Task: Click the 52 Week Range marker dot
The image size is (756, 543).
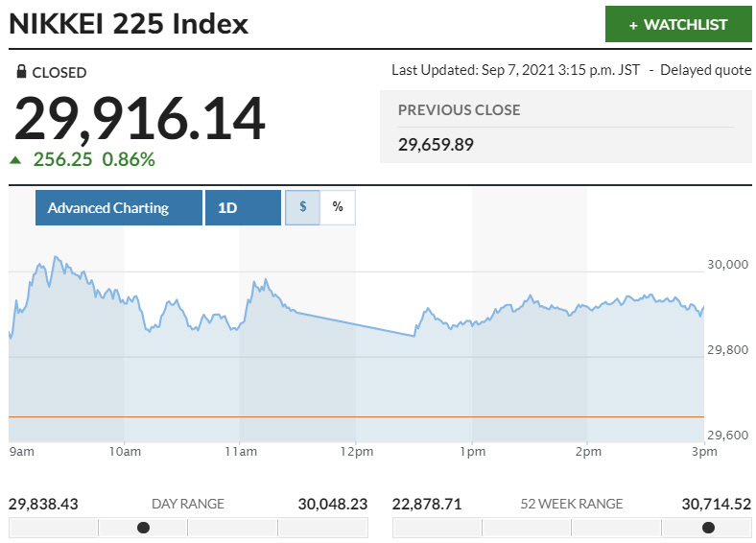Action: pyautogui.click(x=708, y=527)
